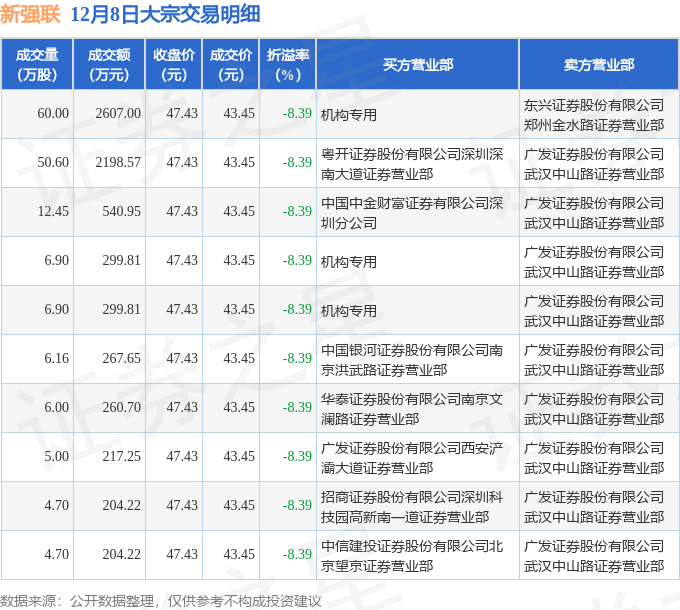680x610 pixels.
Task: Select the 收盘价(元) column header
Action: [174, 65]
